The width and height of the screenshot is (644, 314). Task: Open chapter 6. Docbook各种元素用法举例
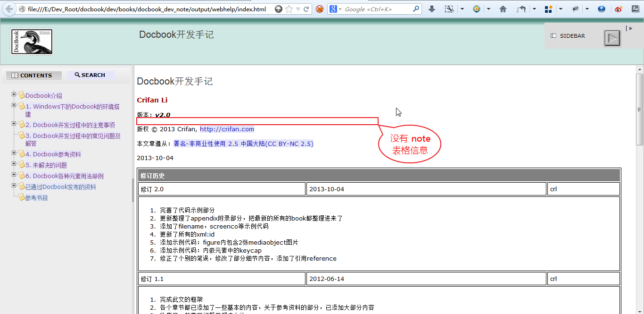pos(65,176)
